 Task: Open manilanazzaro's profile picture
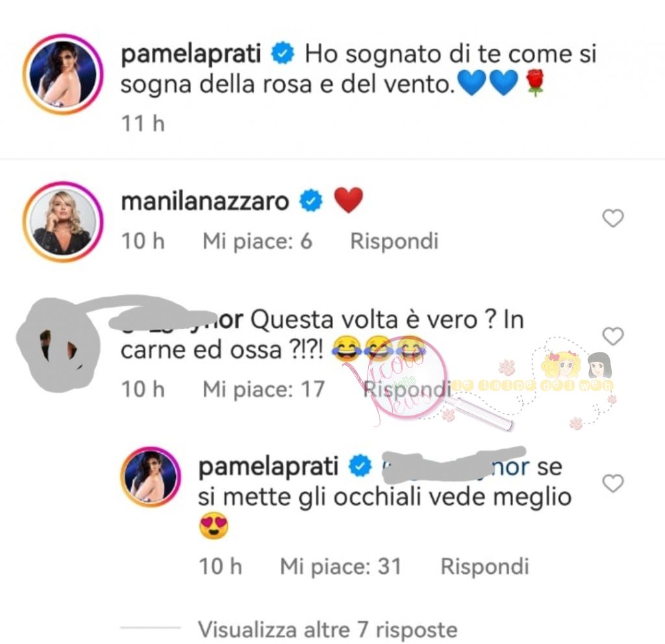point(63,222)
